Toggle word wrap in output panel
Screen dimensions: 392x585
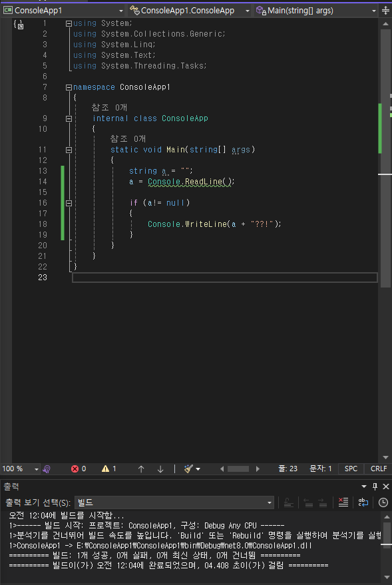363,502
